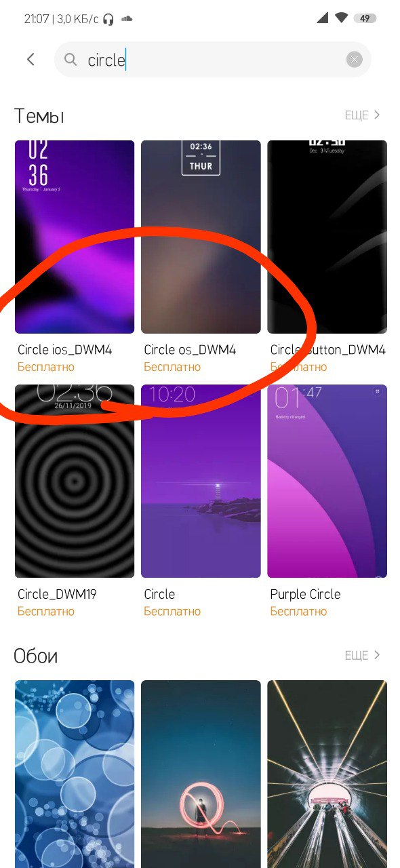Expand Обои section via ЕЩЕ chevron
400x868 pixels.
[x=363, y=655]
